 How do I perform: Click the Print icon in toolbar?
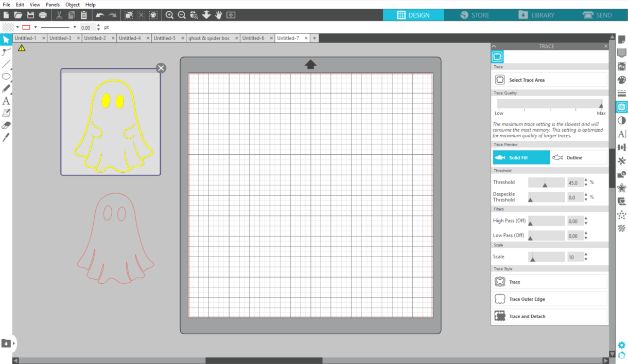(43, 15)
